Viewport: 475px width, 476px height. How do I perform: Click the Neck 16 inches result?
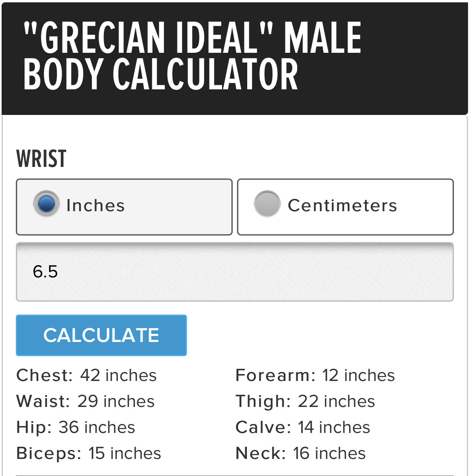pyautogui.click(x=301, y=454)
